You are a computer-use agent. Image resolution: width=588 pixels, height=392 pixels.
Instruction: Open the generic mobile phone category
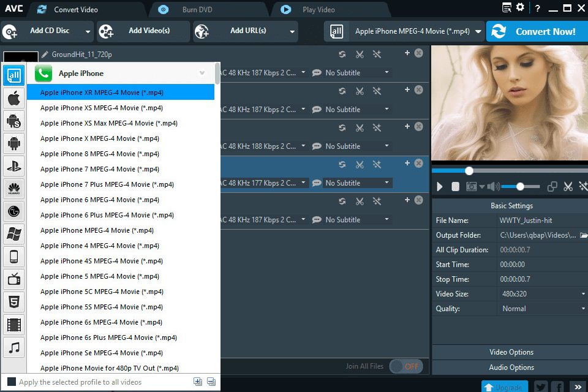14,257
